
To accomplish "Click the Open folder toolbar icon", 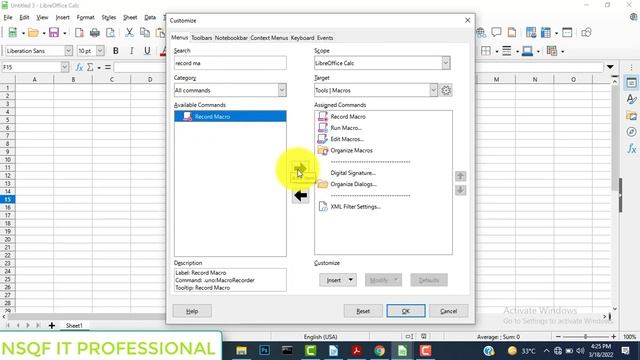I will [x=33, y=33].
